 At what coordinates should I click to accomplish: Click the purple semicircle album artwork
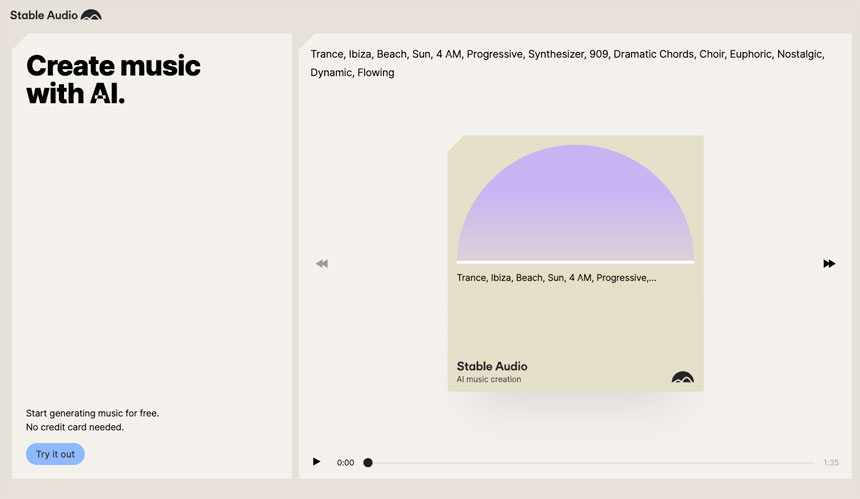coord(575,205)
